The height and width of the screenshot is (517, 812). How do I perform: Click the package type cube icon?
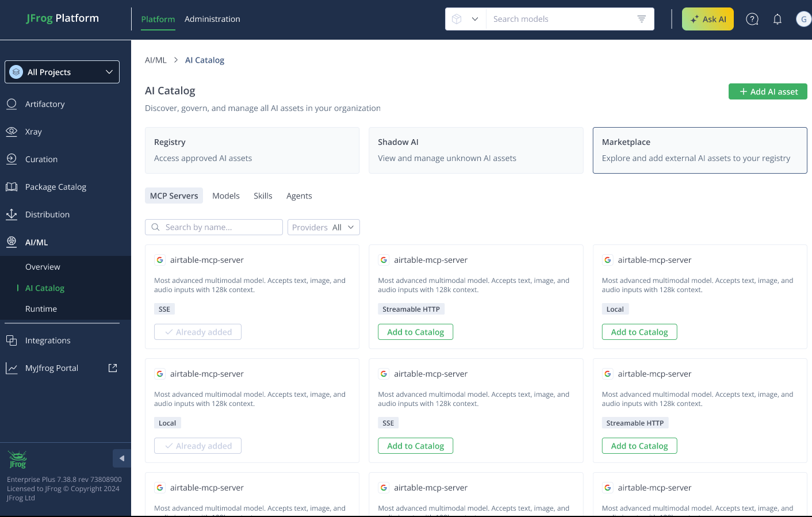[x=457, y=19]
